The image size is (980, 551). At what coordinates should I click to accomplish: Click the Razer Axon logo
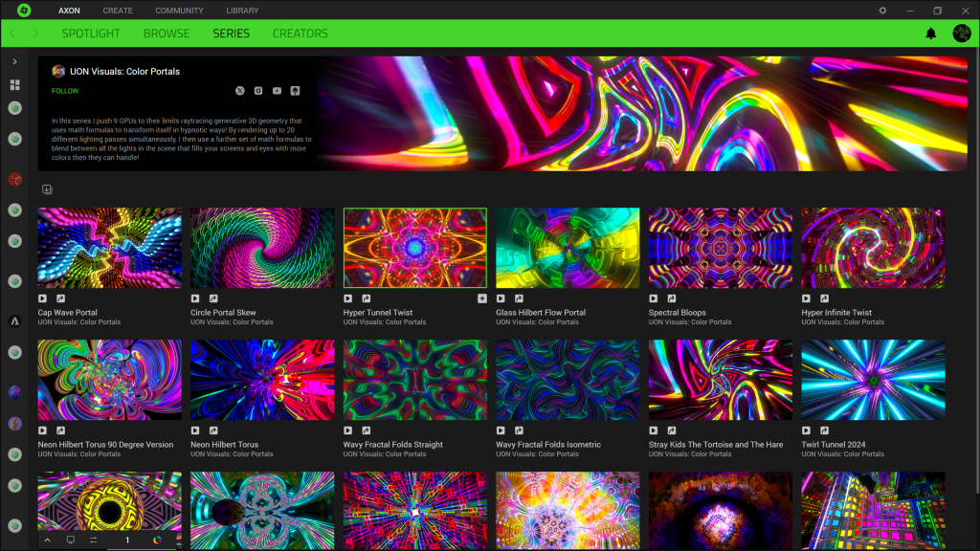(24, 10)
